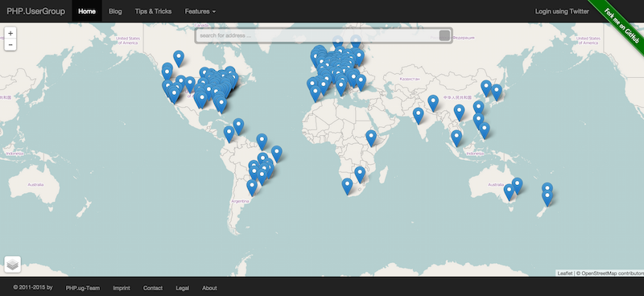Select the marker in the Philippines

tap(485, 130)
